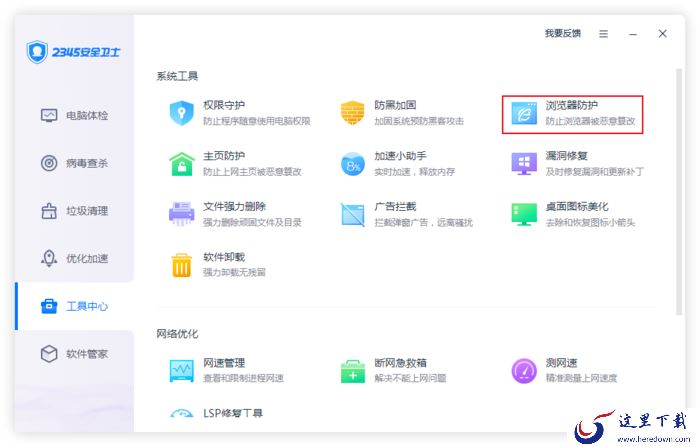Viewport: 700px width, 447px height.
Task: Click the 防止程序随意使用电脑权限 description
Action: (x=257, y=121)
